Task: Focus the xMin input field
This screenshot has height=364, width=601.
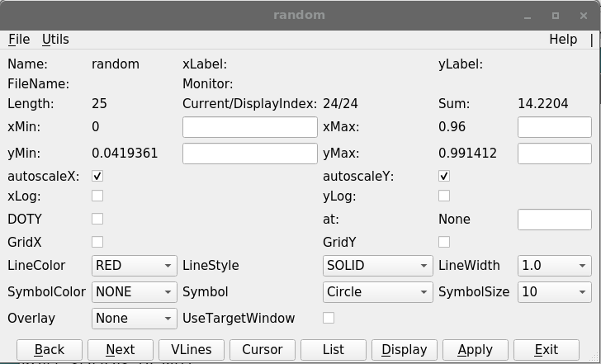Action: (x=250, y=127)
